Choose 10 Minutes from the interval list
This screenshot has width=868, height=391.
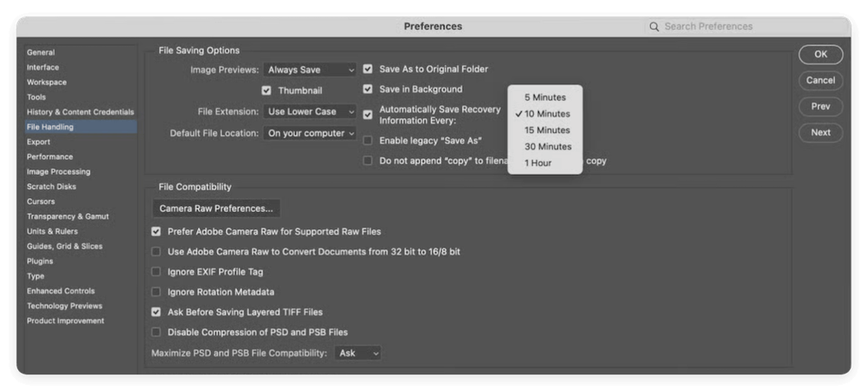(x=545, y=114)
